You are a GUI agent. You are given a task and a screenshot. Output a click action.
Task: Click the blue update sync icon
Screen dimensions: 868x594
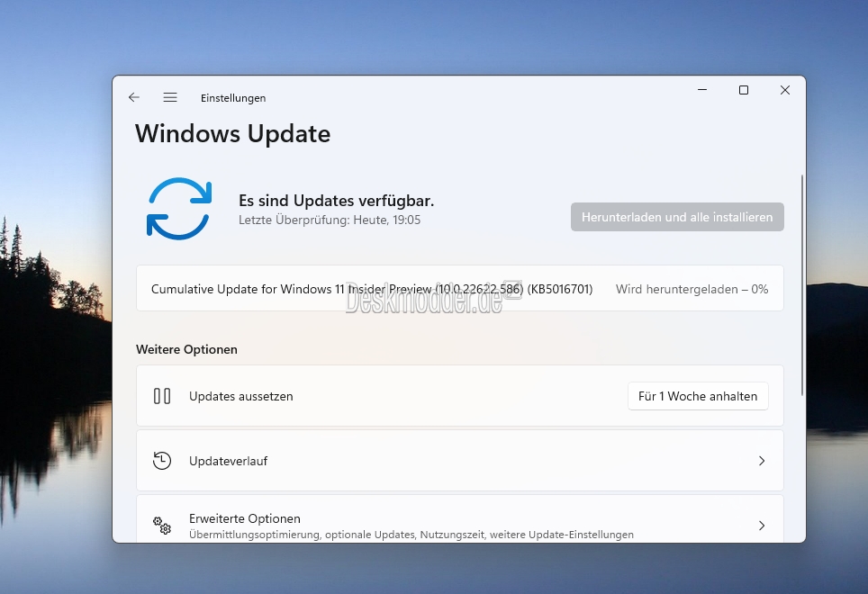pyautogui.click(x=179, y=209)
